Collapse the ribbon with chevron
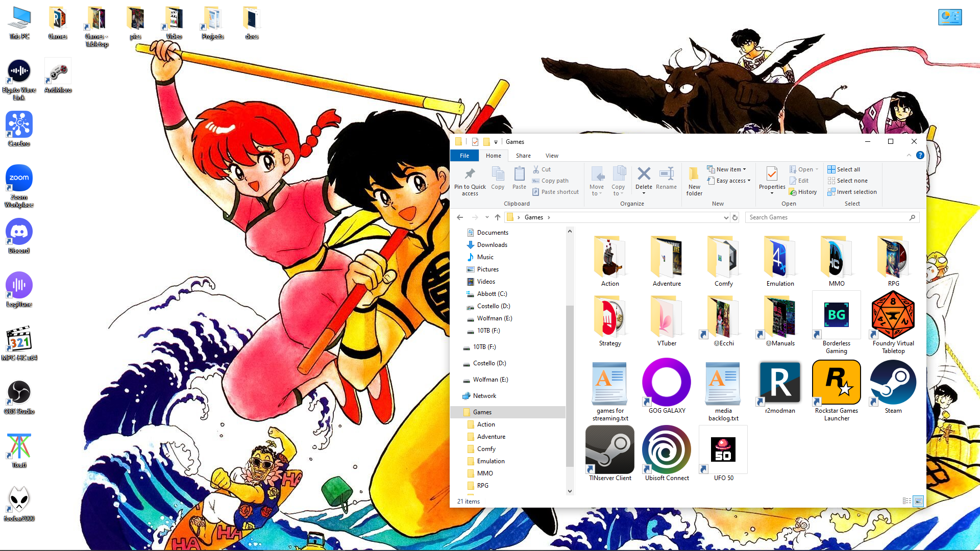Image resolution: width=980 pixels, height=551 pixels. click(x=909, y=156)
